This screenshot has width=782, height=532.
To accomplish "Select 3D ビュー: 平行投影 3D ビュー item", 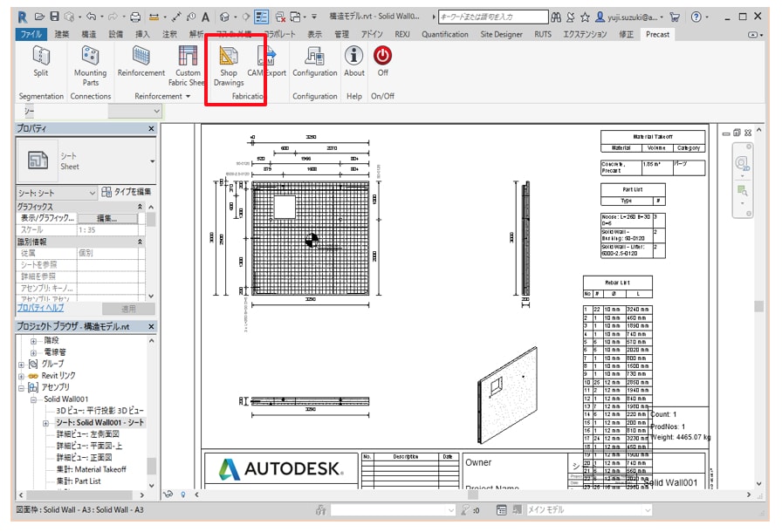I will 99,411.
